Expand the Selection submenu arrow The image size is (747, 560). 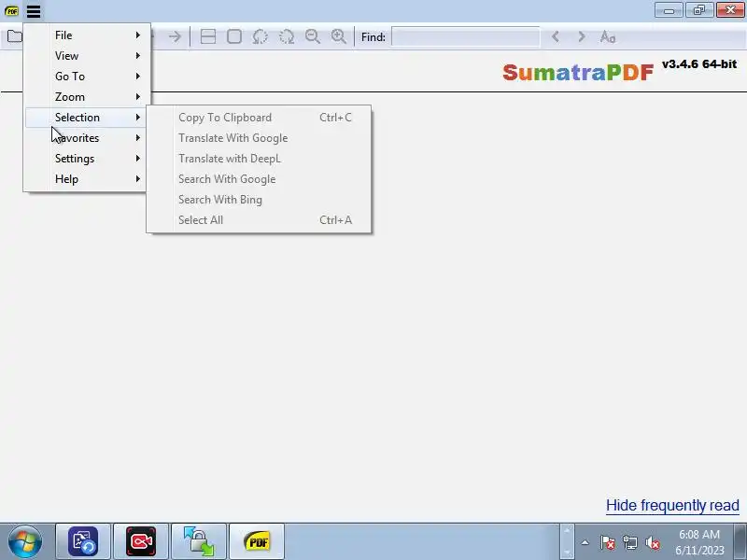click(137, 118)
